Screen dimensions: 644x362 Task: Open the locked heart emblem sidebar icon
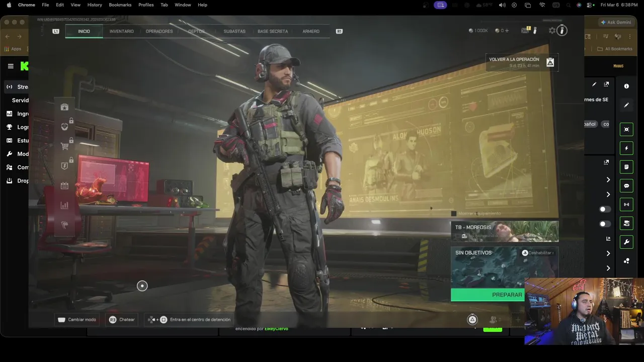coord(64,127)
